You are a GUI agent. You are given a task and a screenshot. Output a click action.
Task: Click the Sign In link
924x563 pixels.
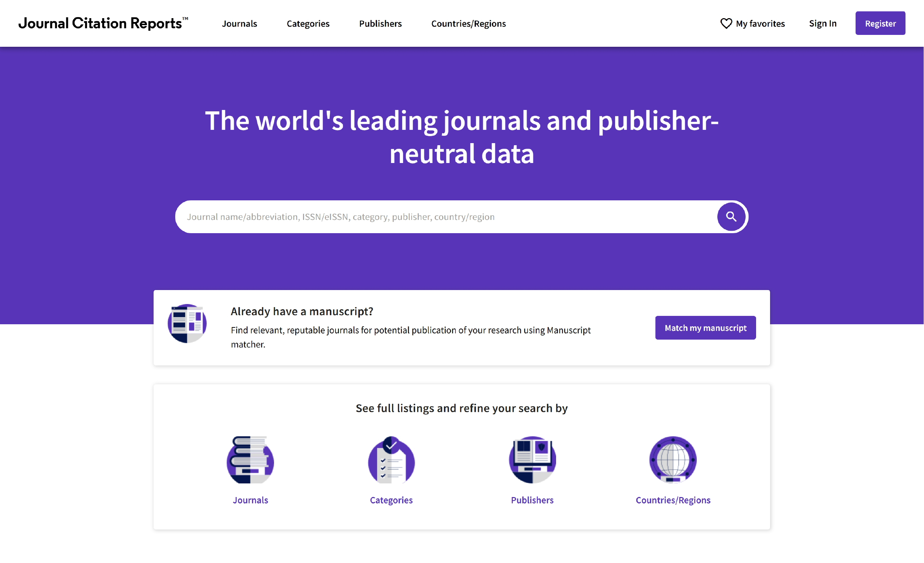tap(823, 23)
